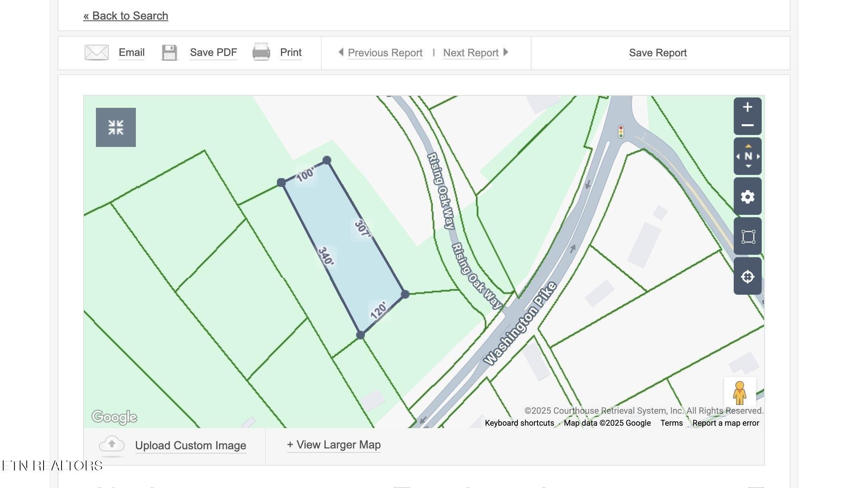Click the floppy disk save icon
Screen dimensions: 868x488
tap(169, 53)
